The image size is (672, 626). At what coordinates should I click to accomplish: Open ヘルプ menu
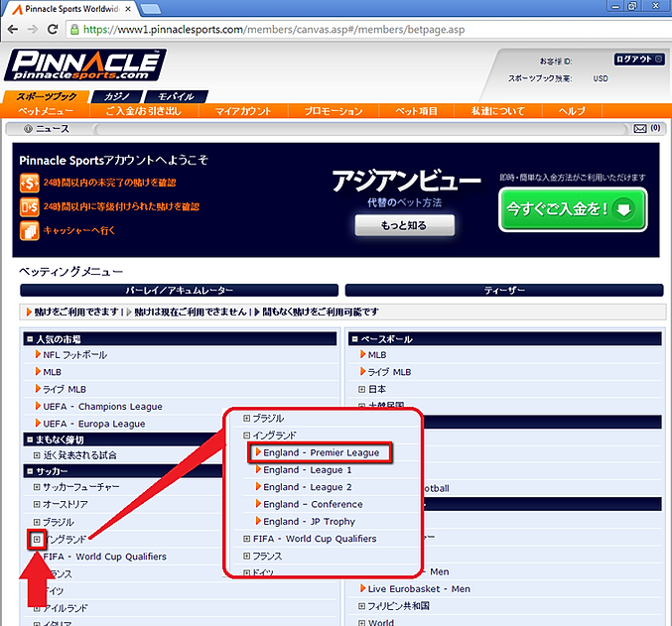click(x=572, y=111)
